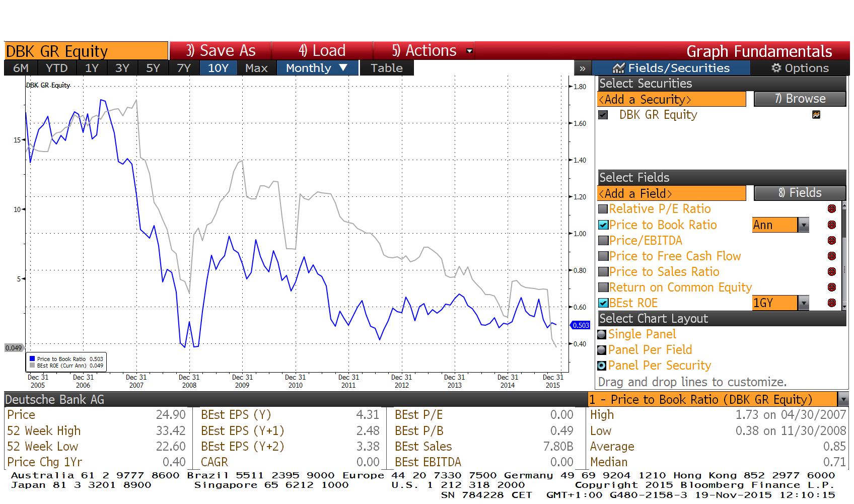The height and width of the screenshot is (504, 854).
Task: Select the 7Y time range
Action: pyautogui.click(x=184, y=68)
